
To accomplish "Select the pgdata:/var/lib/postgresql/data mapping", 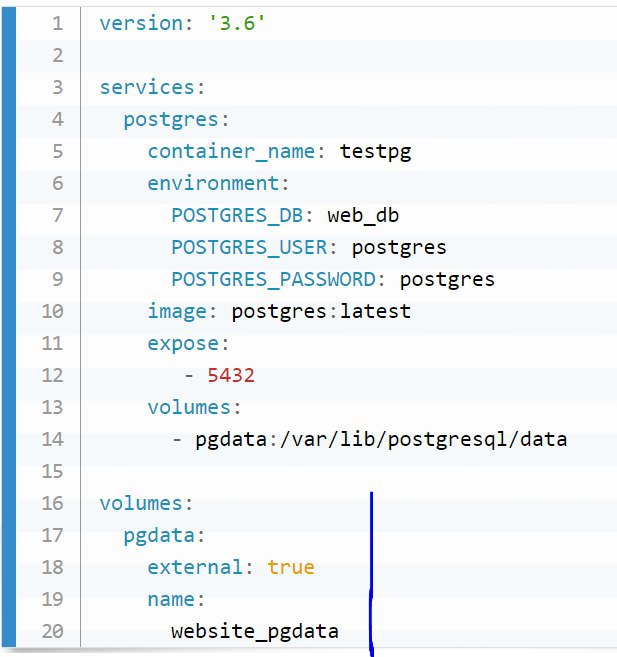I will 381,440.
